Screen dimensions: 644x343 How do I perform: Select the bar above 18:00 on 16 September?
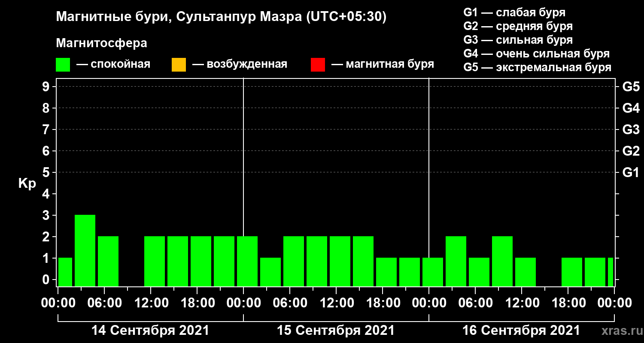(572, 272)
